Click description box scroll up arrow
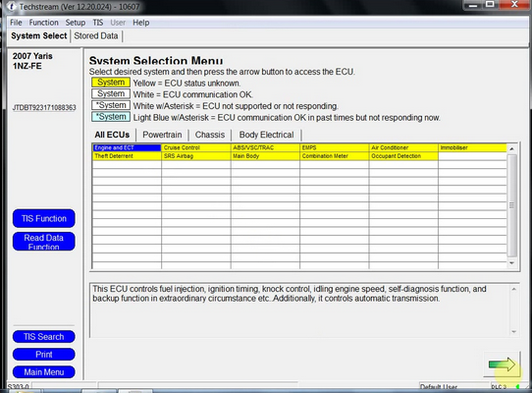The height and width of the screenshot is (393, 532). click(x=514, y=289)
